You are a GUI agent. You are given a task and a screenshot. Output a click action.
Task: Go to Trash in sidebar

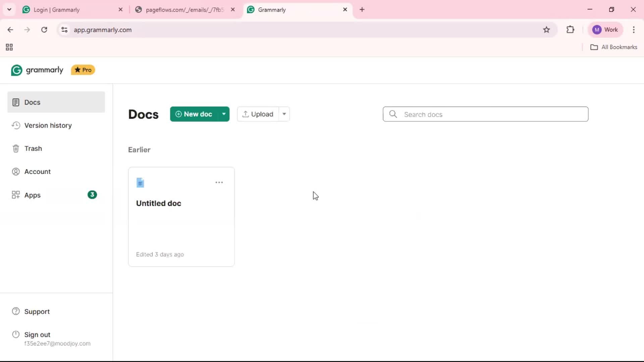(33, 148)
